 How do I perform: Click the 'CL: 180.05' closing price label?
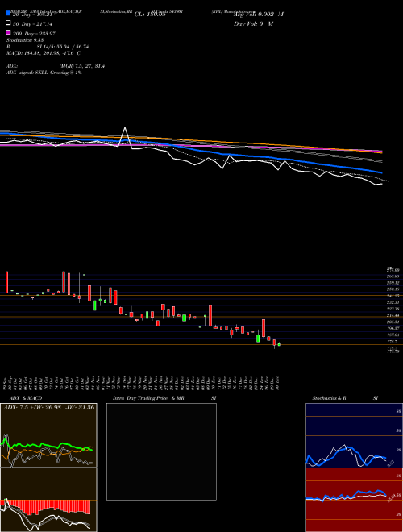(x=150, y=15)
